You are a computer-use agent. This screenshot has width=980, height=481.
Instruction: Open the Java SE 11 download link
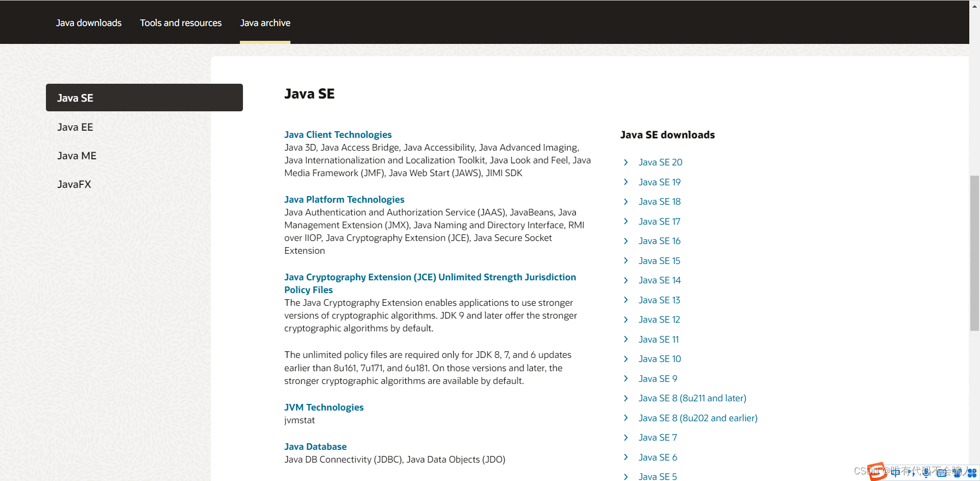coord(658,340)
